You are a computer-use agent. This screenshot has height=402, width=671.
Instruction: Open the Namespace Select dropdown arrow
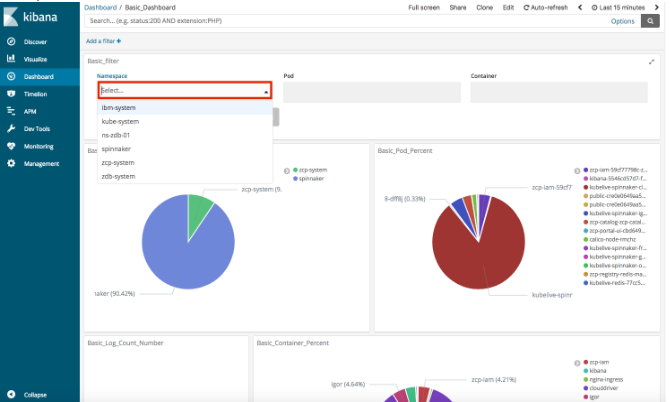(266, 92)
